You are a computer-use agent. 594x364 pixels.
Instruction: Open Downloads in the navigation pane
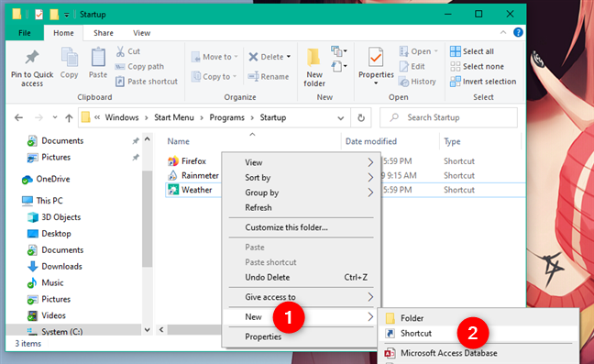pyautogui.click(x=55, y=266)
